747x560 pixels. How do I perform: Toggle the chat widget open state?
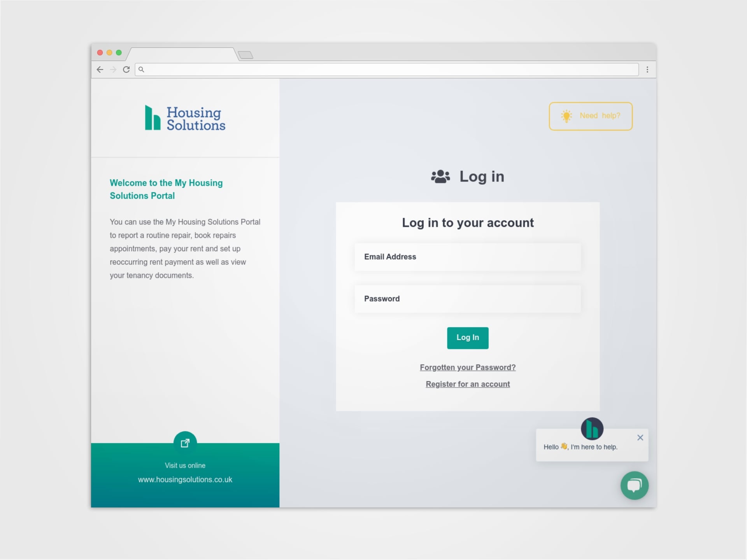pos(634,485)
